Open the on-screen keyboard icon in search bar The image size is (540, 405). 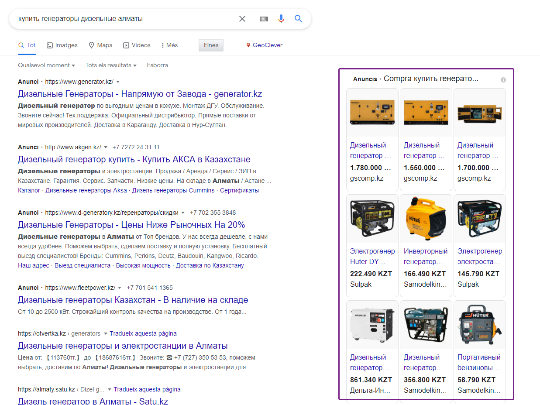(x=264, y=19)
